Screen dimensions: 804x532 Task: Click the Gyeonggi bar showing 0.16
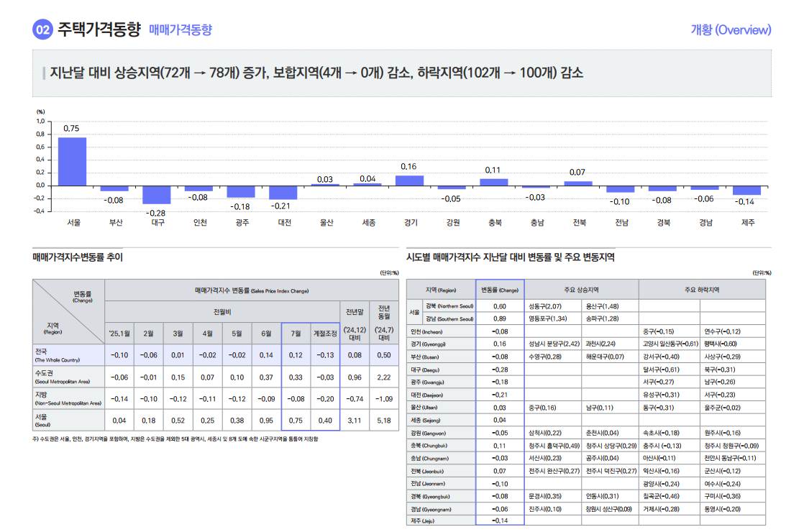[411, 180]
